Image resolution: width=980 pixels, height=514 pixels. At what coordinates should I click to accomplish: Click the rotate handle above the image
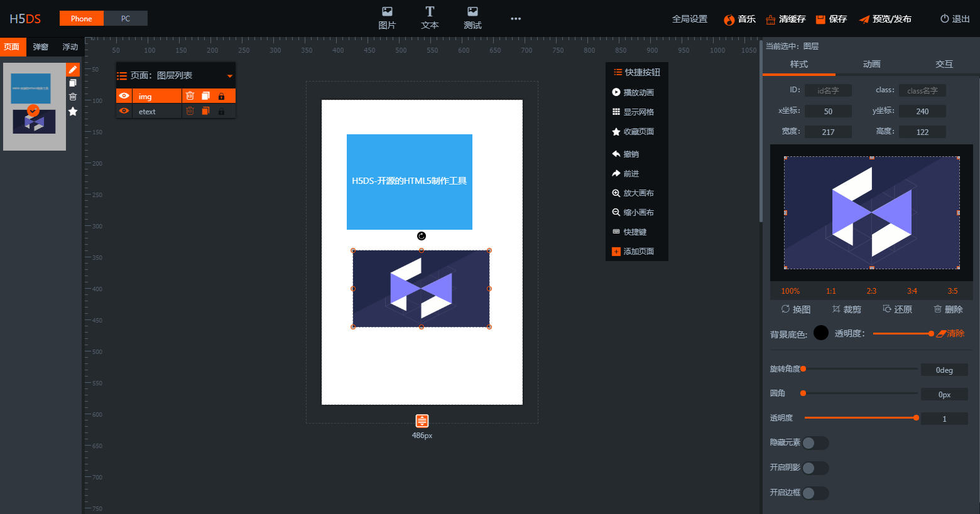tap(422, 236)
